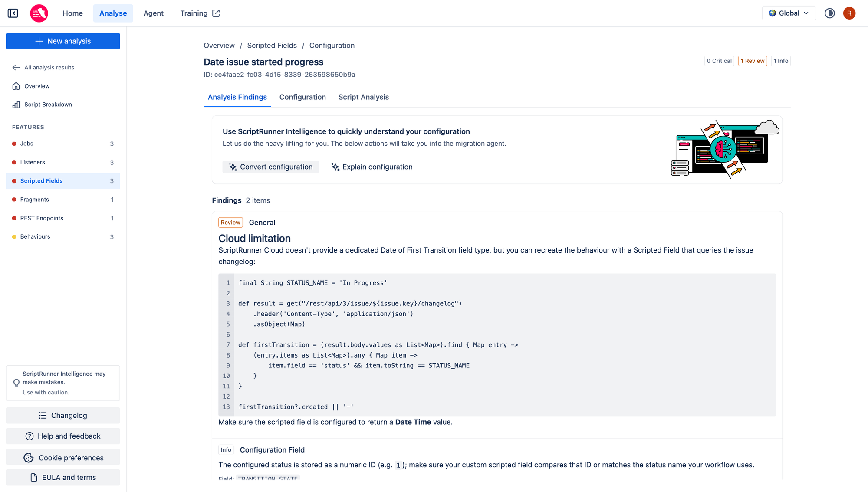Click the Configuration Field heading
The width and height of the screenshot is (868, 492).
pyautogui.click(x=273, y=450)
